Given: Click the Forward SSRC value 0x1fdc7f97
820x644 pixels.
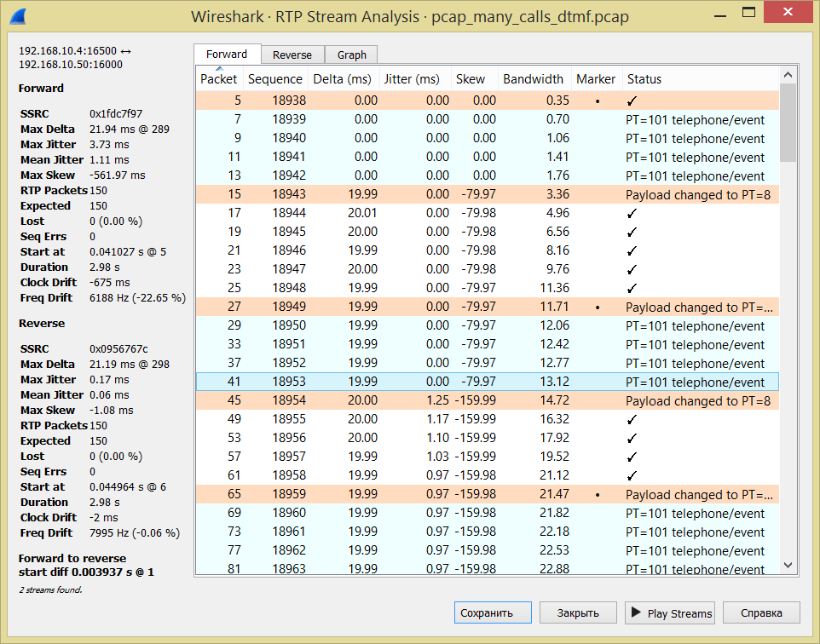Looking at the screenshot, I should [x=116, y=114].
